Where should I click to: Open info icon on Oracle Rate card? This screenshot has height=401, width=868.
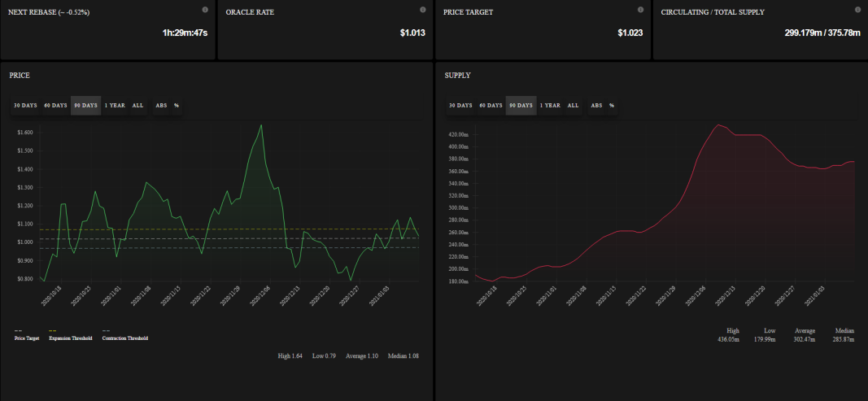[x=423, y=10]
